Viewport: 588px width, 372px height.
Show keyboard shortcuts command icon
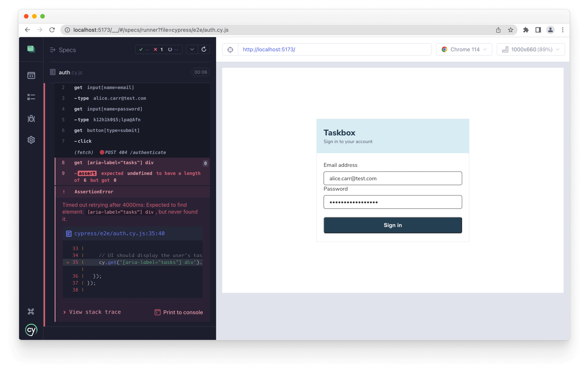click(31, 311)
